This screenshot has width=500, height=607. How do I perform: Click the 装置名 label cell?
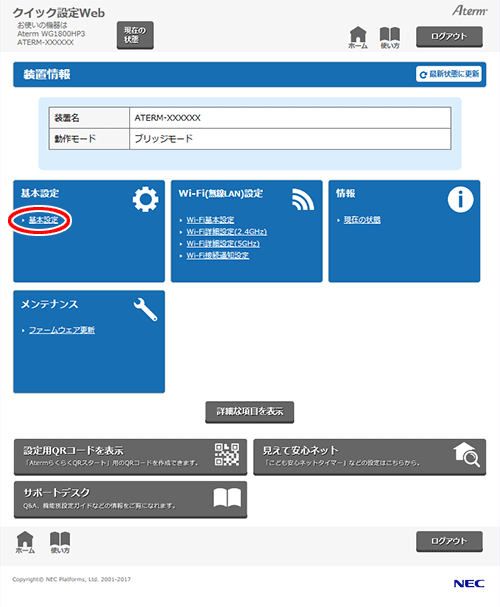tap(89, 118)
